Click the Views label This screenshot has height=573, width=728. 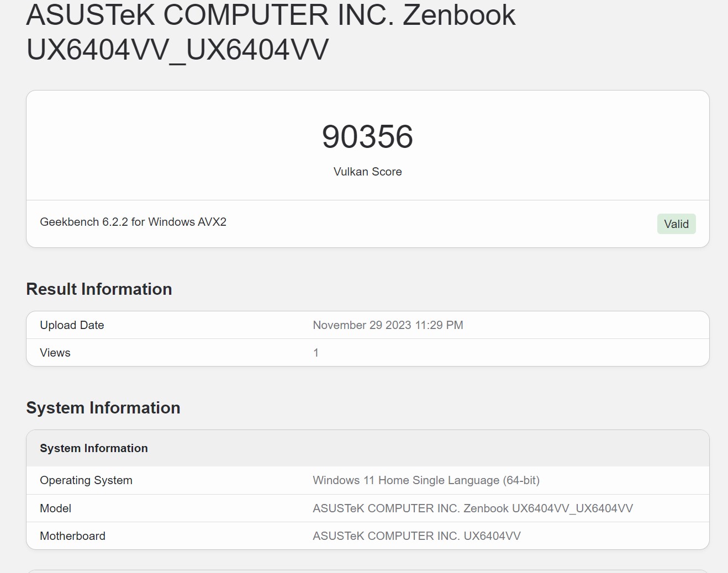[x=55, y=353]
